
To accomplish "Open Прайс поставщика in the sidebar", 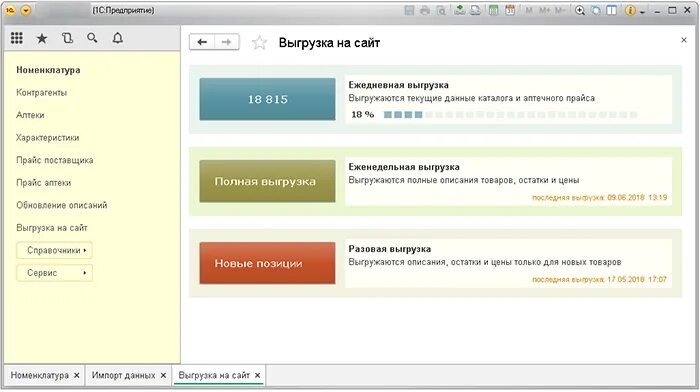I will click(54, 160).
